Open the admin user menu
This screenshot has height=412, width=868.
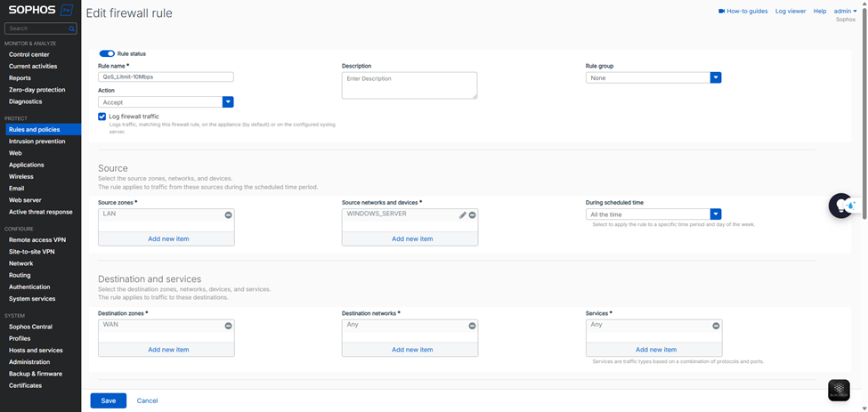pos(845,12)
